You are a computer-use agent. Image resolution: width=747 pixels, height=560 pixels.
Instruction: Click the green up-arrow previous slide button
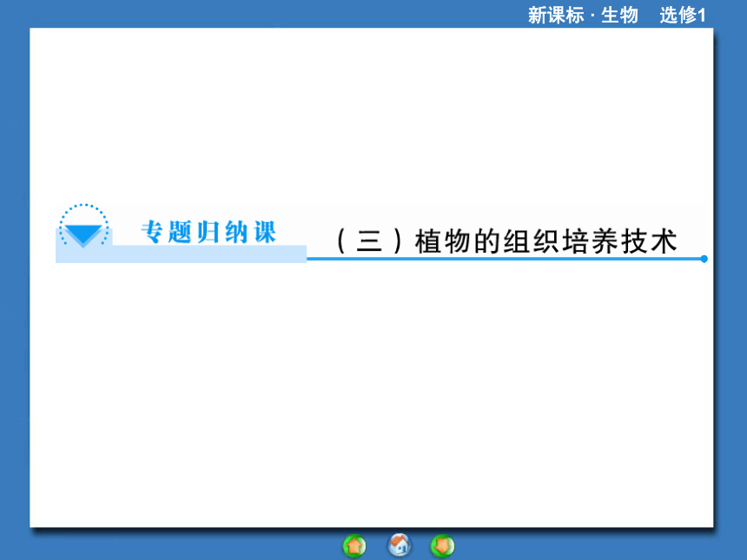354,546
